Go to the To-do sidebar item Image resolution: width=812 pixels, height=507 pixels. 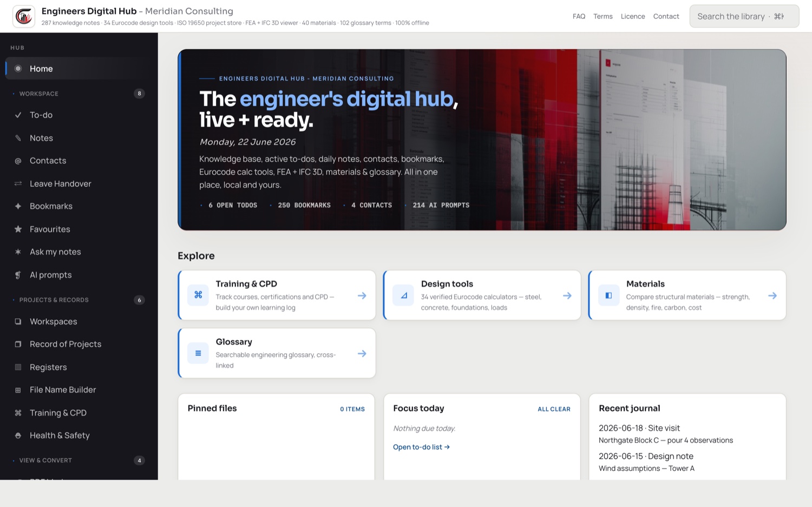[79, 115]
